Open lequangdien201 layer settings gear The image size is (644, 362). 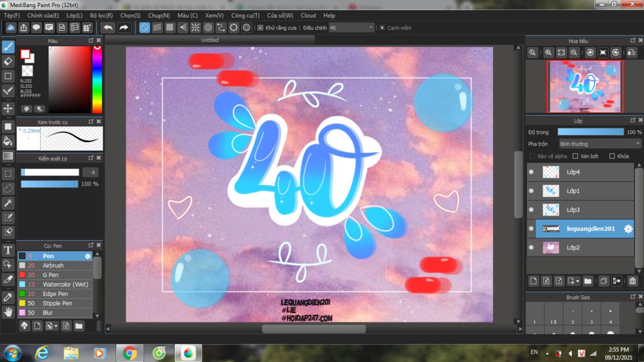coord(628,229)
